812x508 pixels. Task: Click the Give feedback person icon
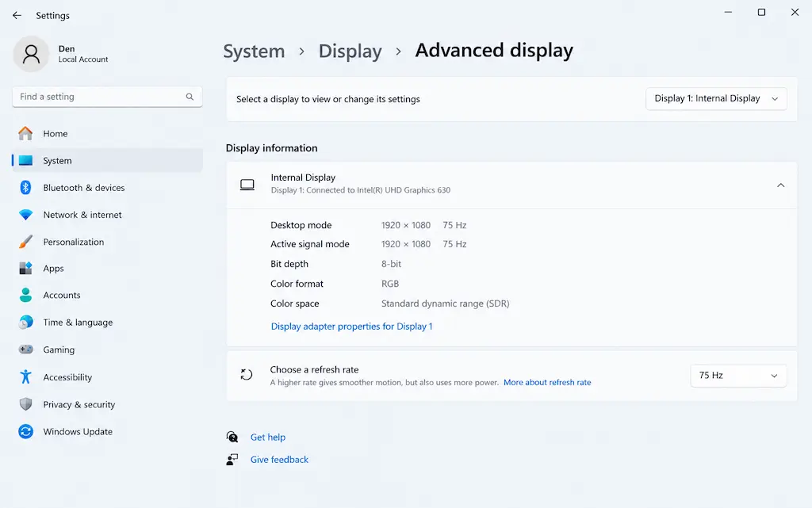(x=232, y=460)
